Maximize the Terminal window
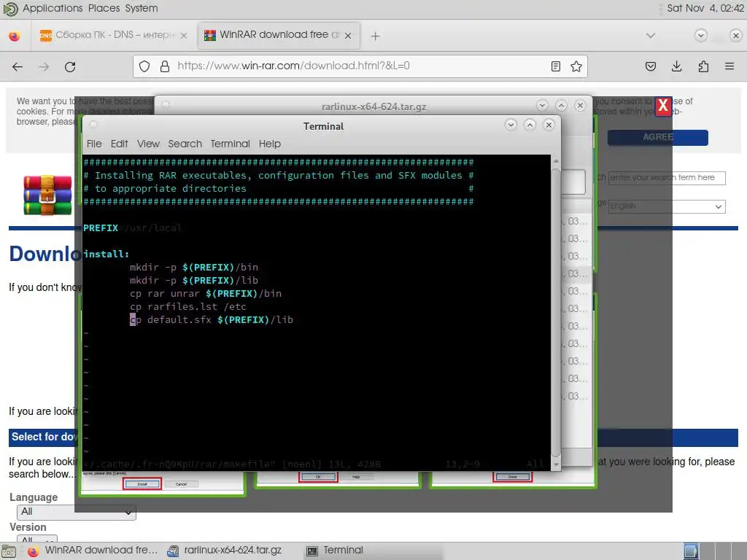This screenshot has height=560, width=747. [530, 125]
